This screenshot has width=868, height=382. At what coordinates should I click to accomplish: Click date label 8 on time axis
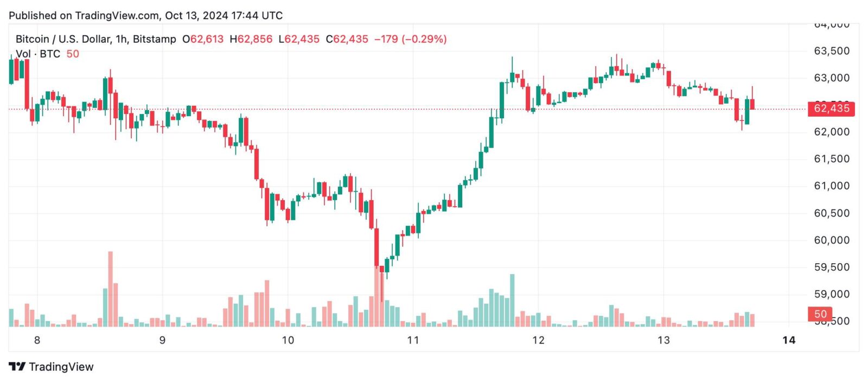pos(37,340)
